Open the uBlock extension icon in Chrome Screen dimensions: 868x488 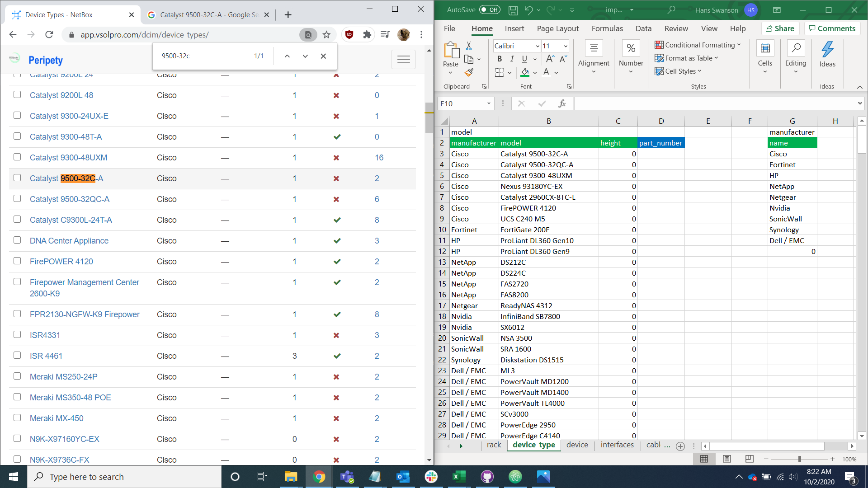[349, 34]
